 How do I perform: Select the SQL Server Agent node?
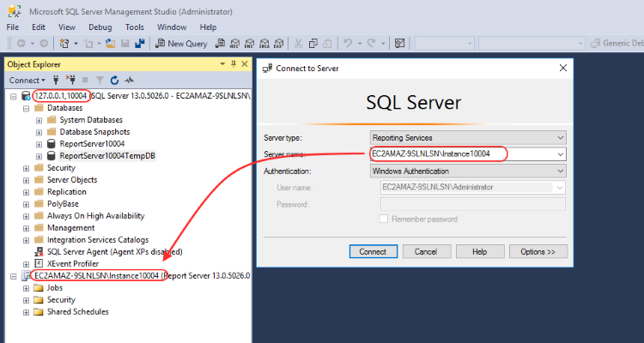(114, 251)
